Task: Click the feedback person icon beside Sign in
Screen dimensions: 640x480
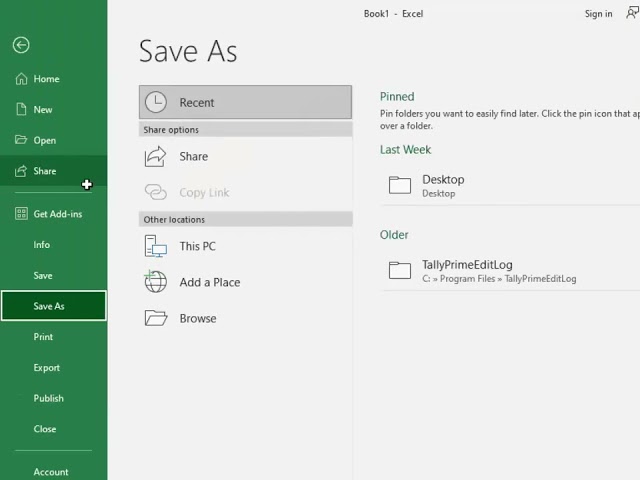Action: click(x=633, y=13)
